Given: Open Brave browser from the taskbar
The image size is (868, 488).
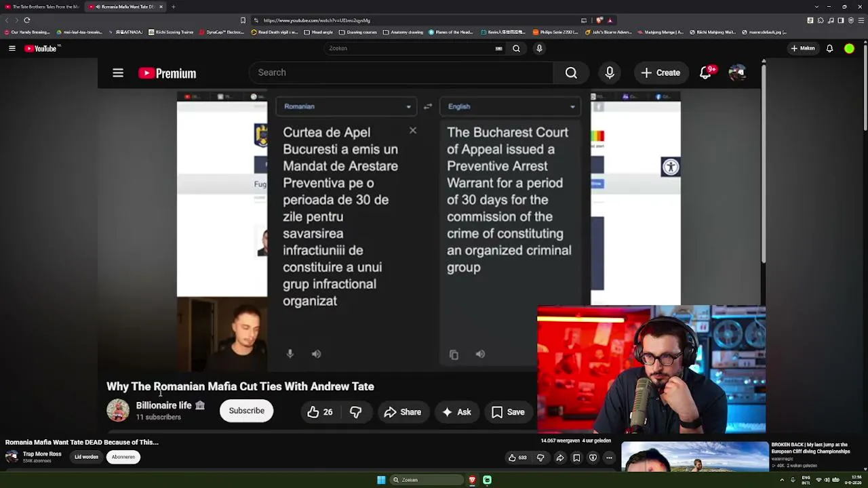Looking at the screenshot, I should pyautogui.click(x=472, y=480).
